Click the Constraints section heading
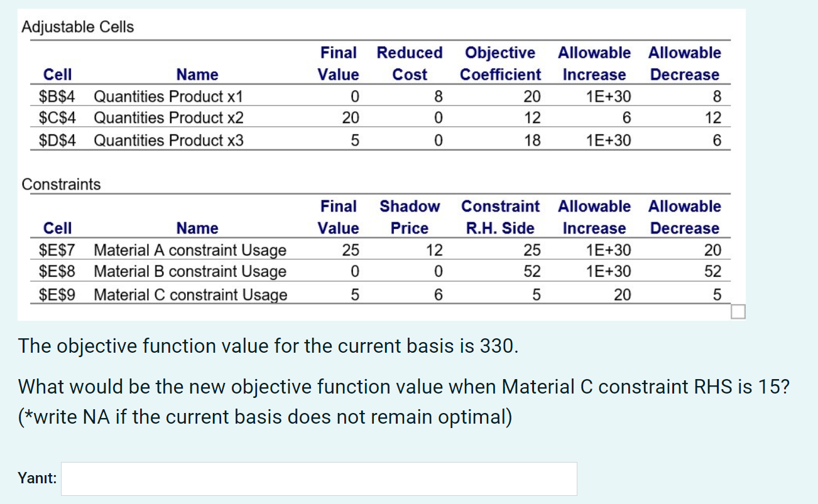Image resolution: width=818 pixels, height=504 pixels. 61,184
